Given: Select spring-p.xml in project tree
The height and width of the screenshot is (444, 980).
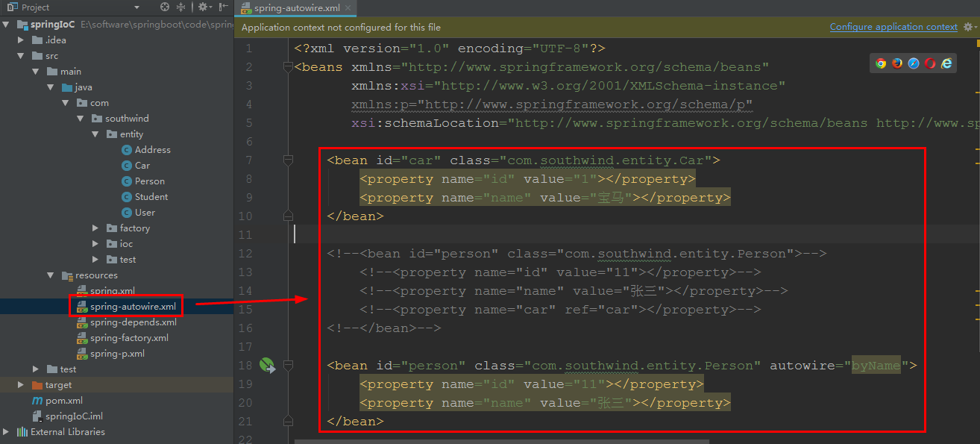Looking at the screenshot, I should pos(117,354).
